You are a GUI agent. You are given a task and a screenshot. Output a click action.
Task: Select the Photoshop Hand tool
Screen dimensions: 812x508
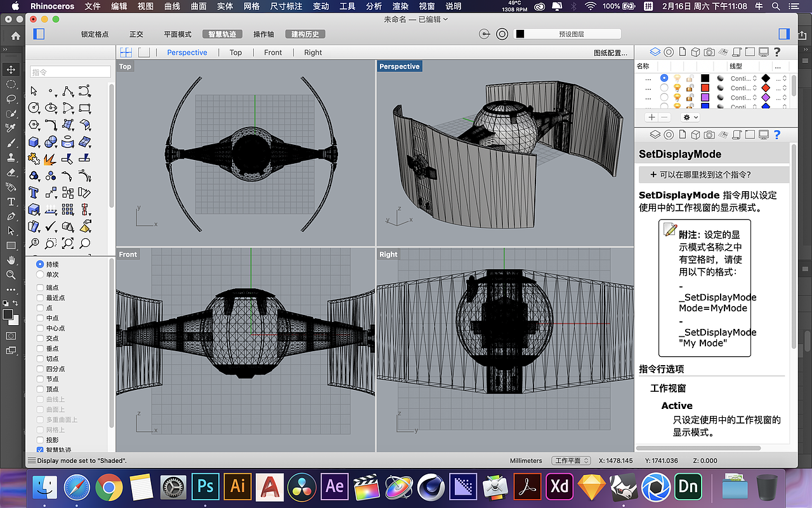(x=11, y=260)
